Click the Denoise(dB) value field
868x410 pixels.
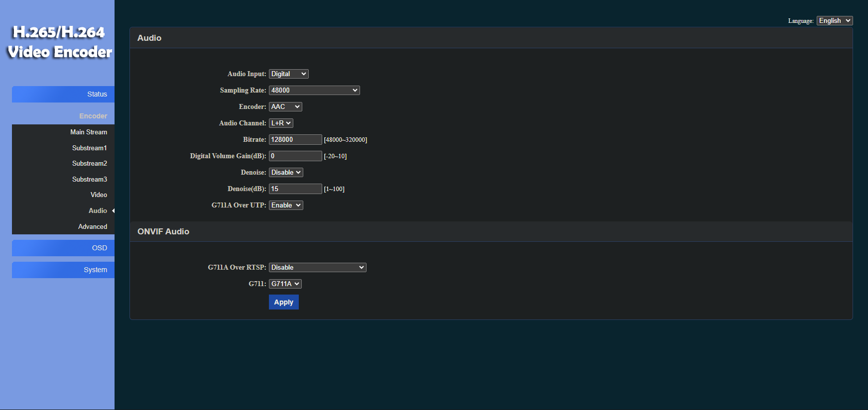[x=295, y=189]
